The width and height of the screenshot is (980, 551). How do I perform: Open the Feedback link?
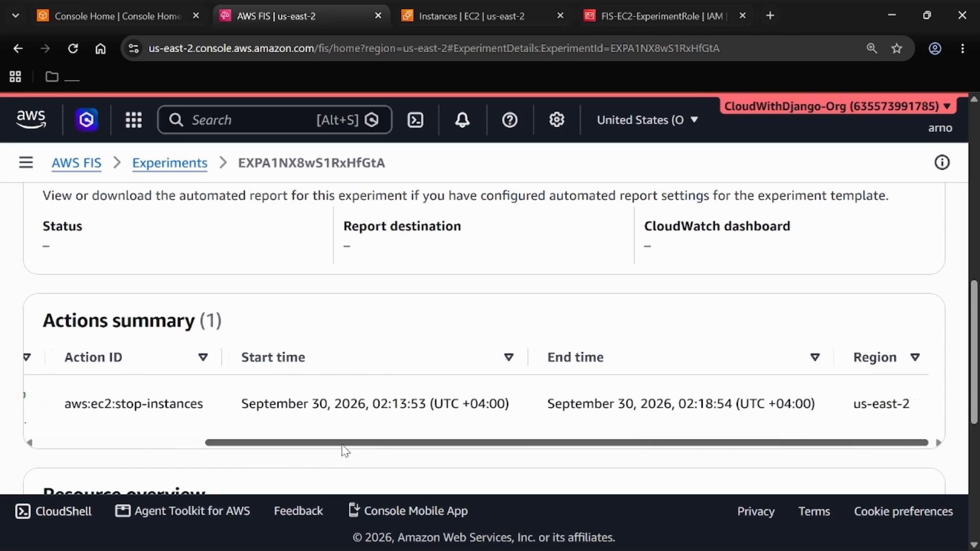tap(298, 511)
